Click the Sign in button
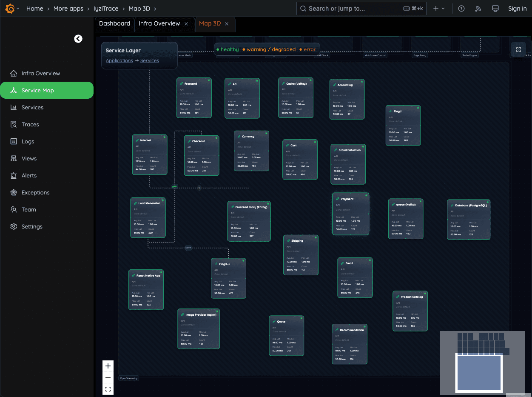Image resolution: width=532 pixels, height=397 pixels. click(x=517, y=9)
